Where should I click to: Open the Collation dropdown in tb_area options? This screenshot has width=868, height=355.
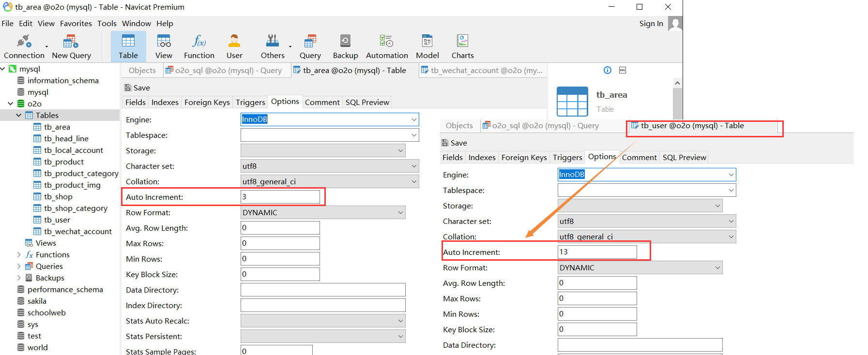(x=414, y=181)
